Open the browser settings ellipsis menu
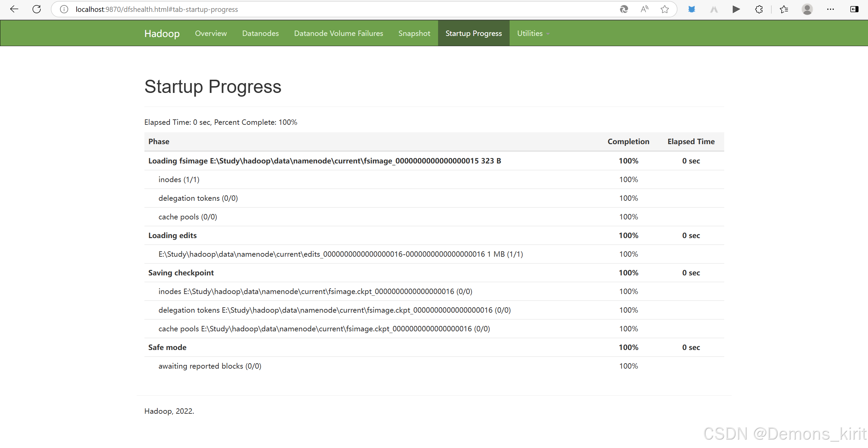868x448 pixels. pos(830,9)
